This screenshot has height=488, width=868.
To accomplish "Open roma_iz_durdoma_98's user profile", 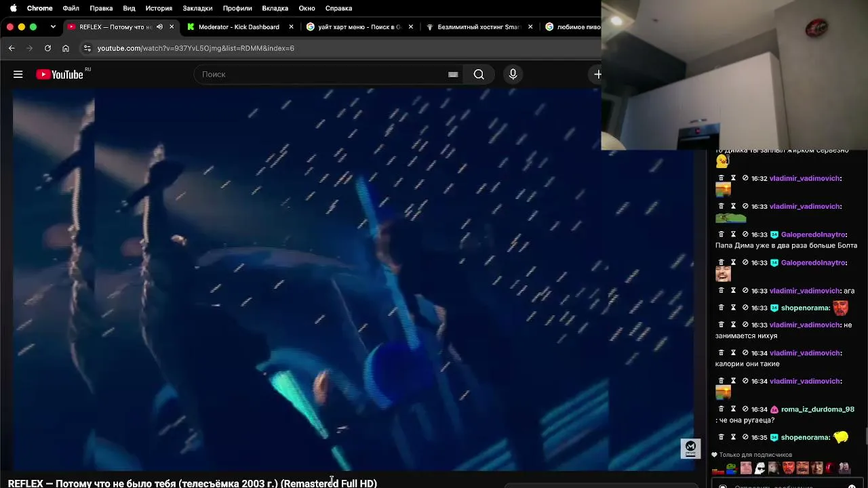I will click(x=817, y=409).
